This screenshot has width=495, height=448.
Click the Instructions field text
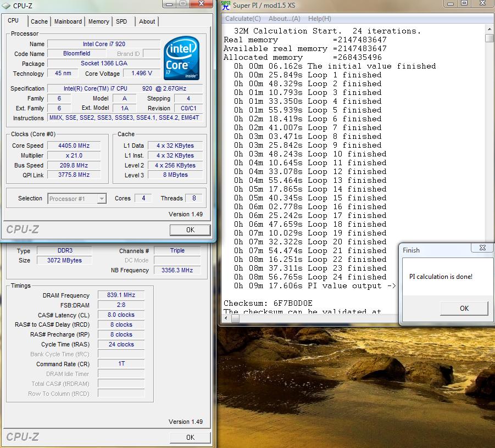tap(125, 117)
